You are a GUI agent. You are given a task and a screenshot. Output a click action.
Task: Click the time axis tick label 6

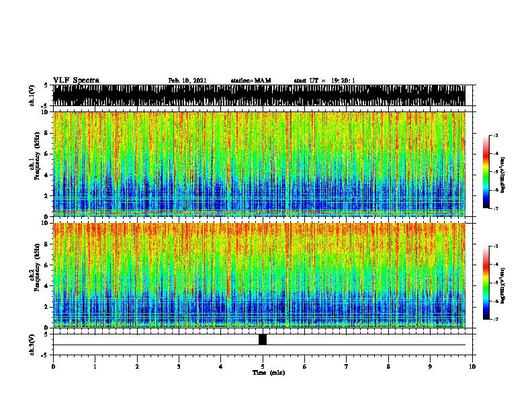tap(305, 367)
